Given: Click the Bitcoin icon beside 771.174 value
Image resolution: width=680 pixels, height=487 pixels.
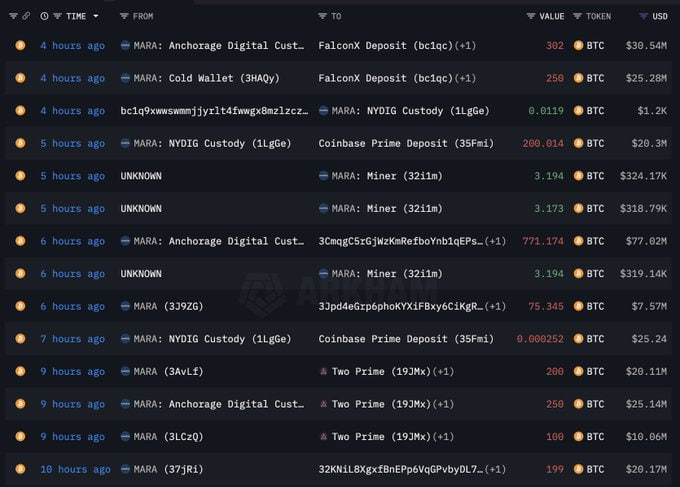Looking at the screenshot, I should [x=578, y=241].
